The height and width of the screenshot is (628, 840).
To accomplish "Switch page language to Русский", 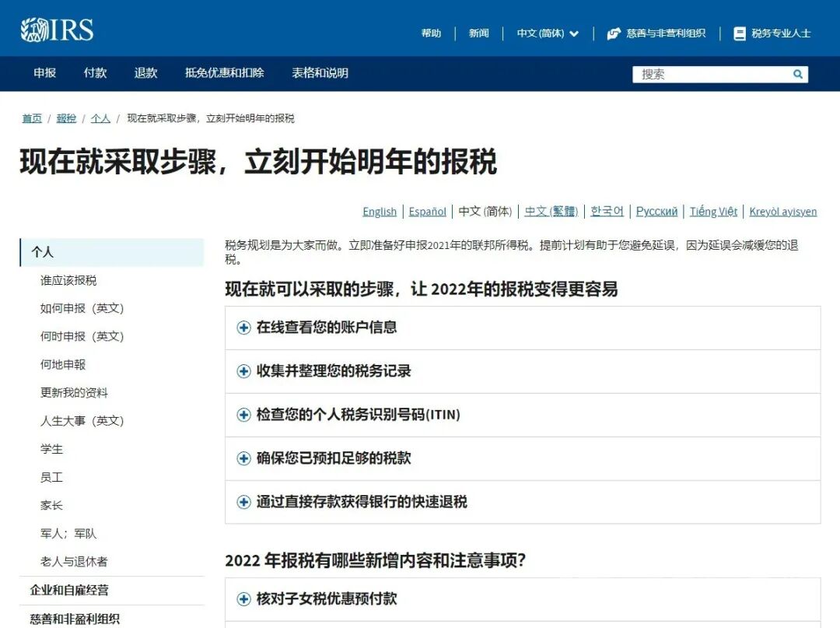I will (x=656, y=212).
